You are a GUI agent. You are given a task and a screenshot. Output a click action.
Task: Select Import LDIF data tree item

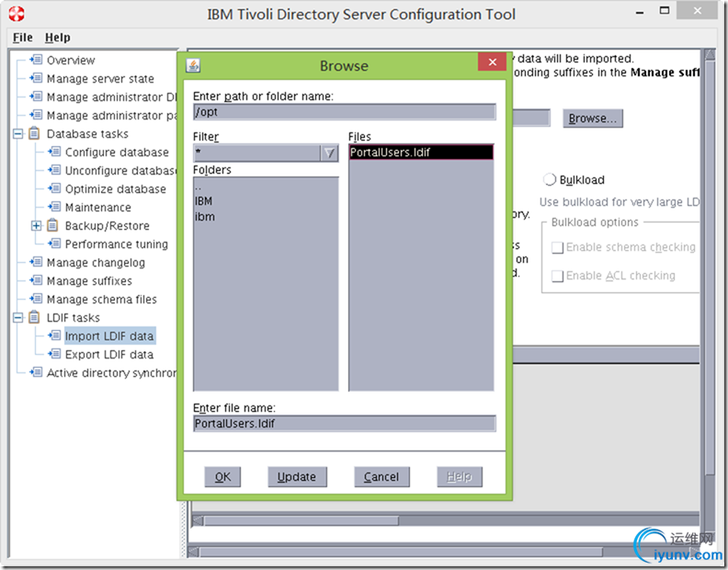pos(109,336)
